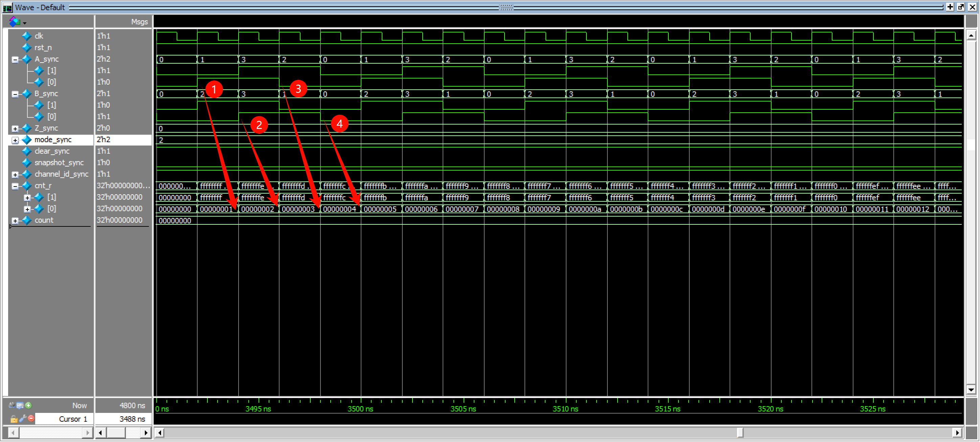This screenshot has height=442, width=980.
Task: Collapse the B_sync signal group
Action: pyautogui.click(x=15, y=94)
